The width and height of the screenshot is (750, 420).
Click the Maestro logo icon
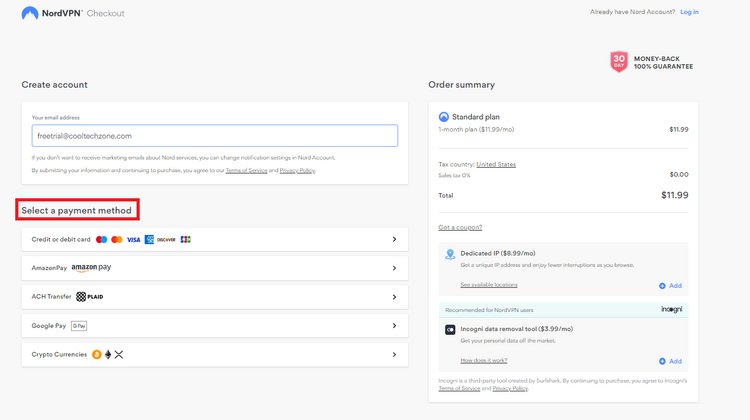[x=101, y=240]
